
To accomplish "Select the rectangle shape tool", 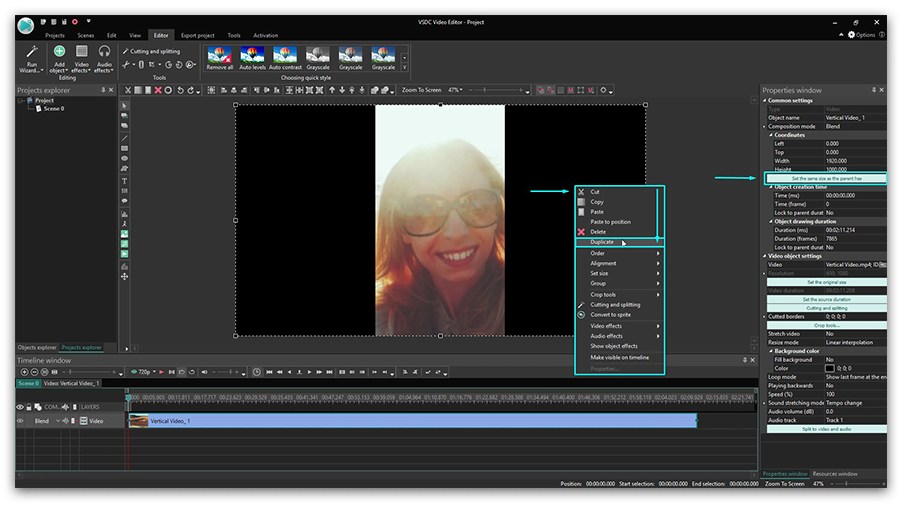I will tap(124, 148).
